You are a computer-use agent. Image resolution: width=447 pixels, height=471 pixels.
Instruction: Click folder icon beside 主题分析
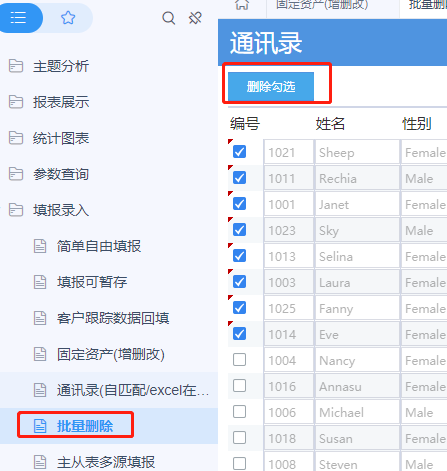(16, 66)
